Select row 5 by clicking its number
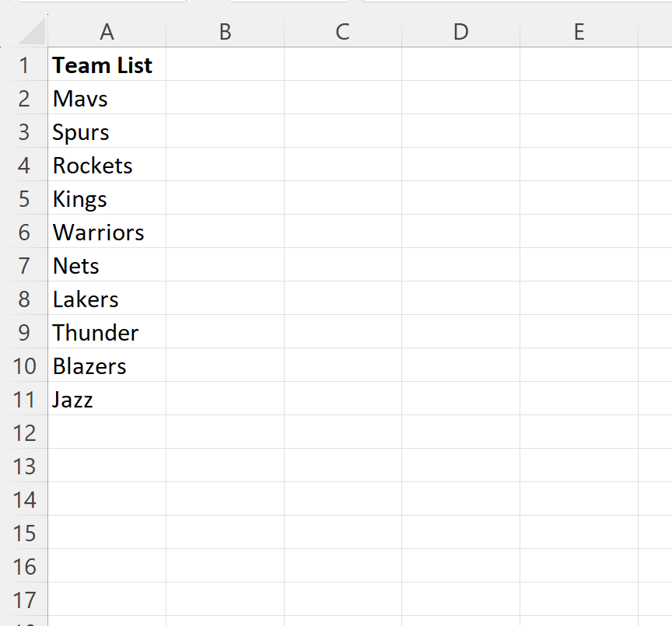This screenshot has height=626, width=672. [x=25, y=199]
